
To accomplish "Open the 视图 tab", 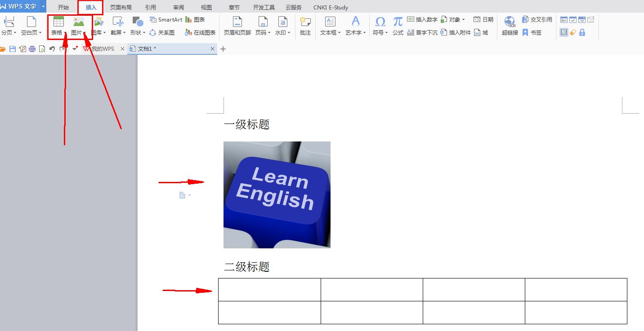I will click(x=206, y=7).
